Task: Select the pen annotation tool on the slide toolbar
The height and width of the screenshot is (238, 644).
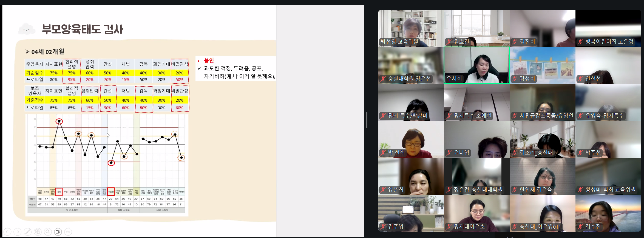Action: 28,232
